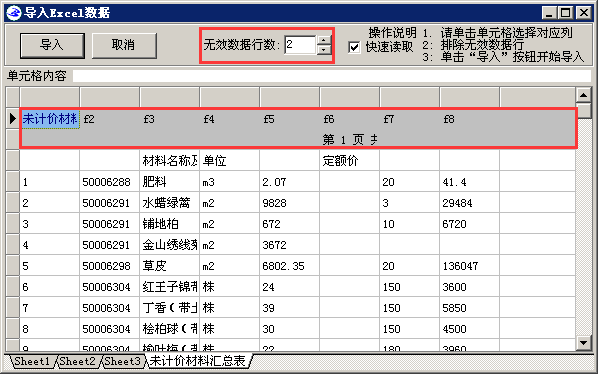The height and width of the screenshot is (374, 598).
Task: Click the 导入 button
Action: 52,45
